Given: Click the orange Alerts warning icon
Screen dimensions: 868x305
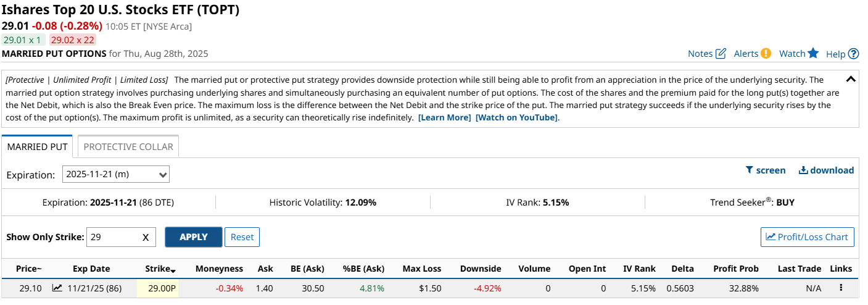Looking at the screenshot, I should 766,53.
